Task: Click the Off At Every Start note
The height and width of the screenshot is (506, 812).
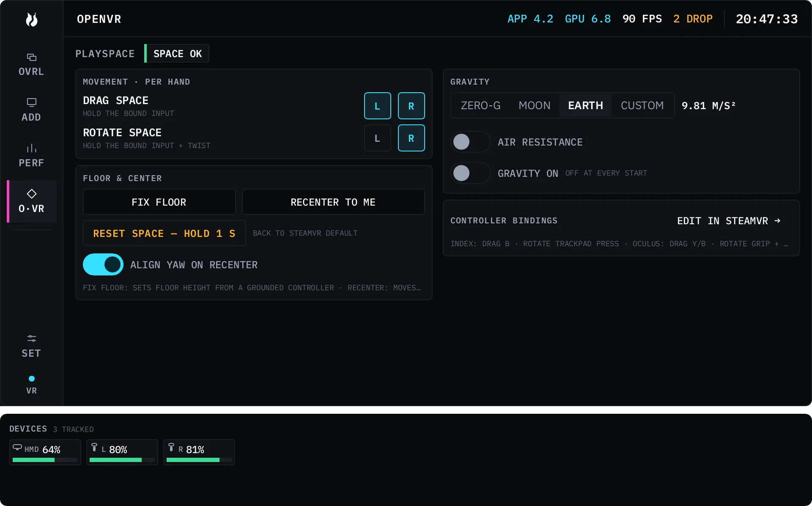Action: click(x=606, y=173)
